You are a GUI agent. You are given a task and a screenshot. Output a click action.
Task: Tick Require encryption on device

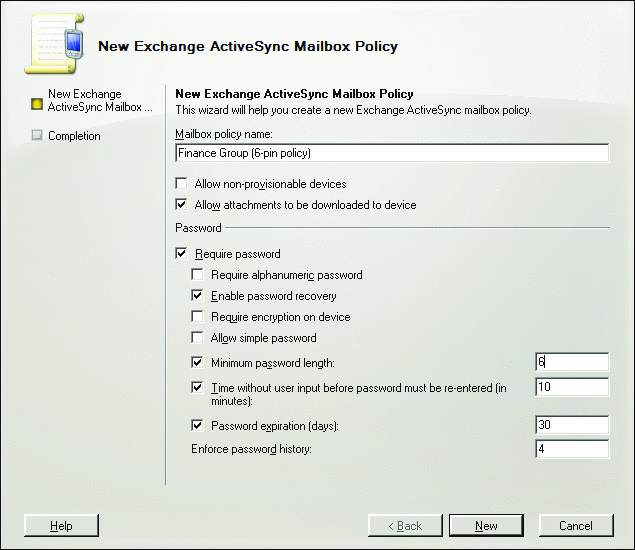pos(197,316)
